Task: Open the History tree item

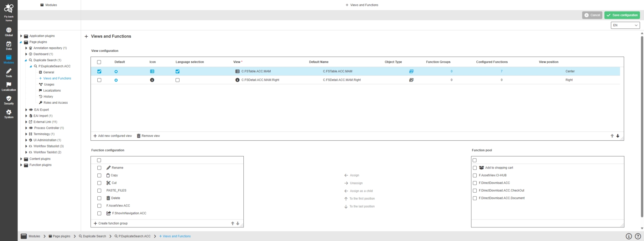Action: point(48,96)
